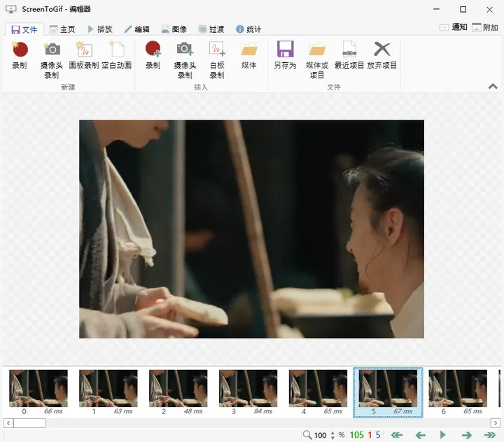Open the 图像 ribbon tab
Screen dimensions: 504x442
pos(174,29)
